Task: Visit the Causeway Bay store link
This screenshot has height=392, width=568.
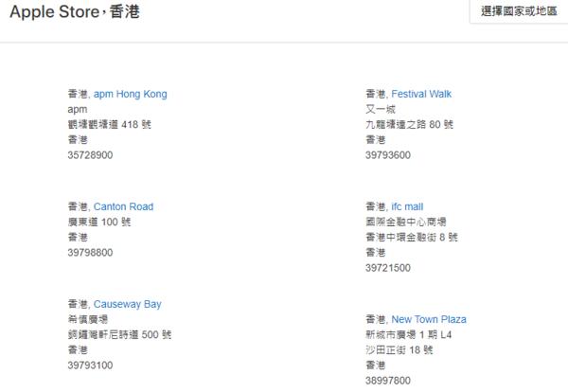Action: 127,304
